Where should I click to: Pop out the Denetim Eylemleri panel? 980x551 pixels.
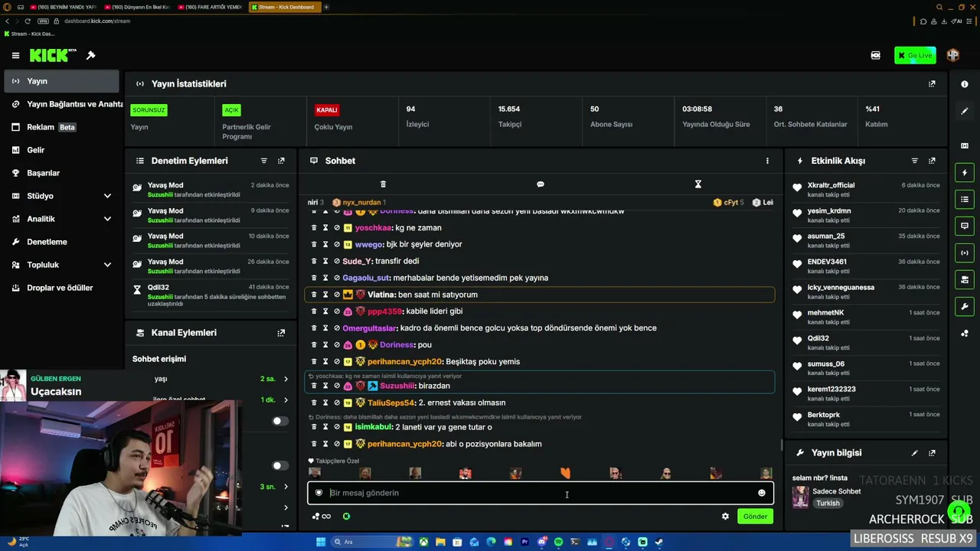tap(281, 161)
